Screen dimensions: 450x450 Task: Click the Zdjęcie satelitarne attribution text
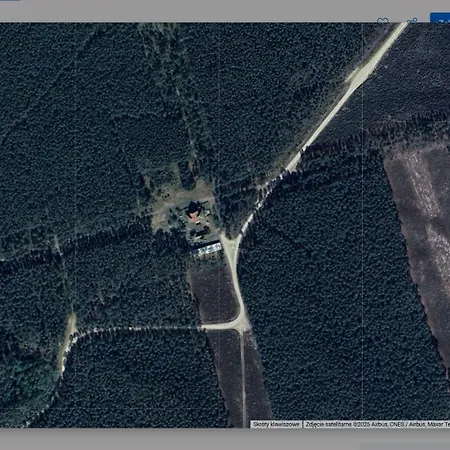coord(378,424)
